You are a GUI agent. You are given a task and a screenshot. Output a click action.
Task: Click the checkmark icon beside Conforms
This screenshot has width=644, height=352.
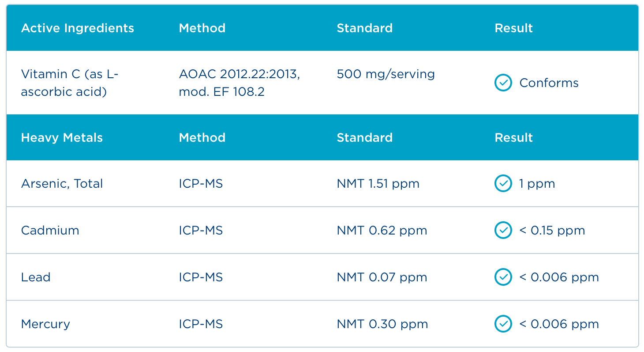pos(503,83)
